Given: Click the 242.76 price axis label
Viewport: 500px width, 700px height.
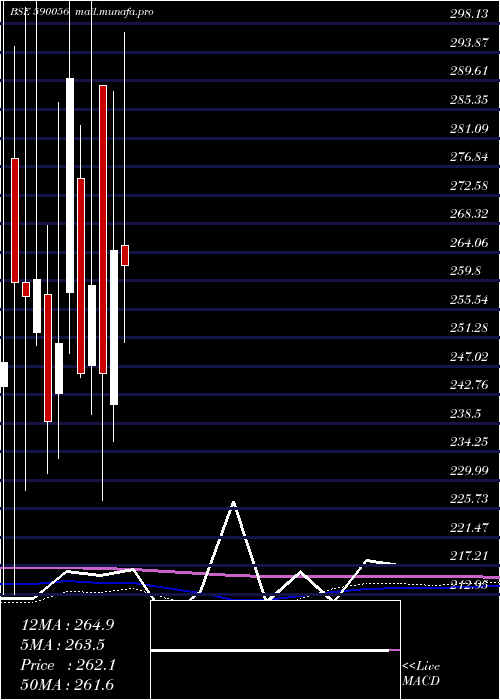Looking at the screenshot, I should pos(469,385).
